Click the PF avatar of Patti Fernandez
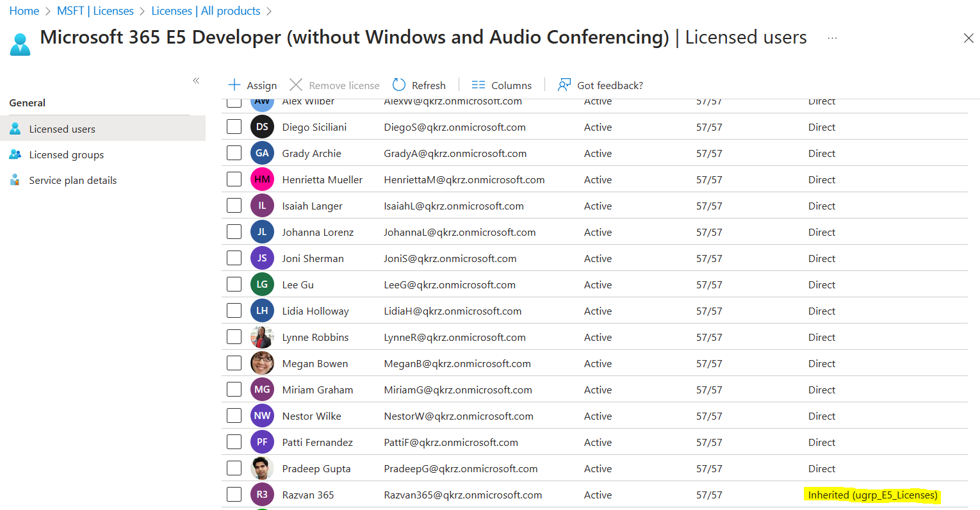 [262, 442]
